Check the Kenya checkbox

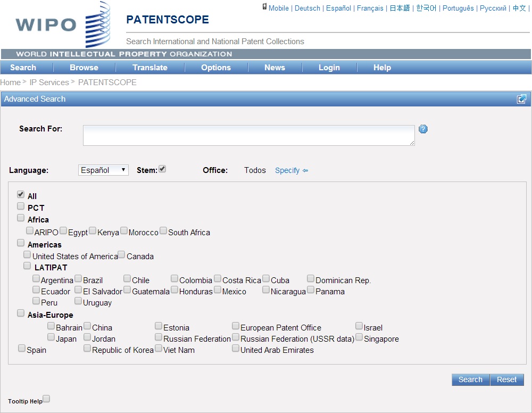(93, 230)
